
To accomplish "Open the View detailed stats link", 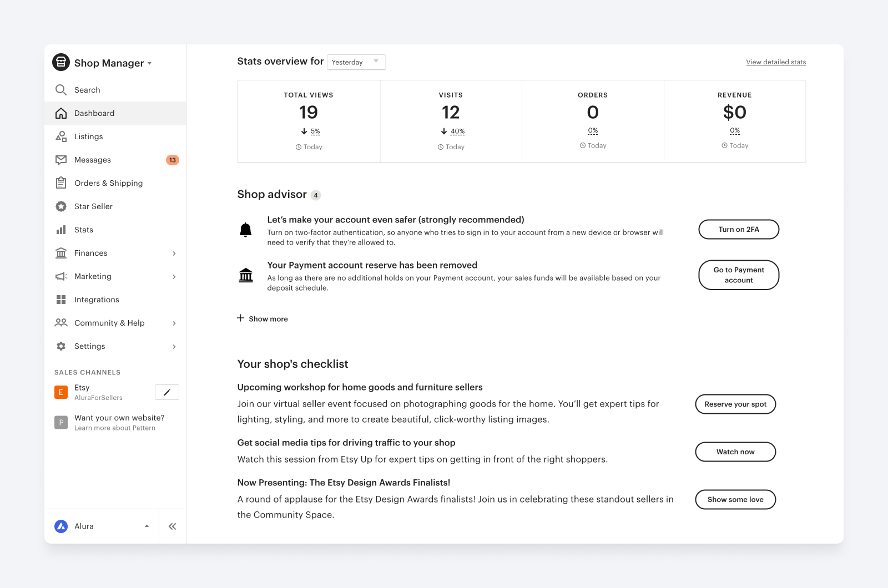I will click(x=775, y=62).
